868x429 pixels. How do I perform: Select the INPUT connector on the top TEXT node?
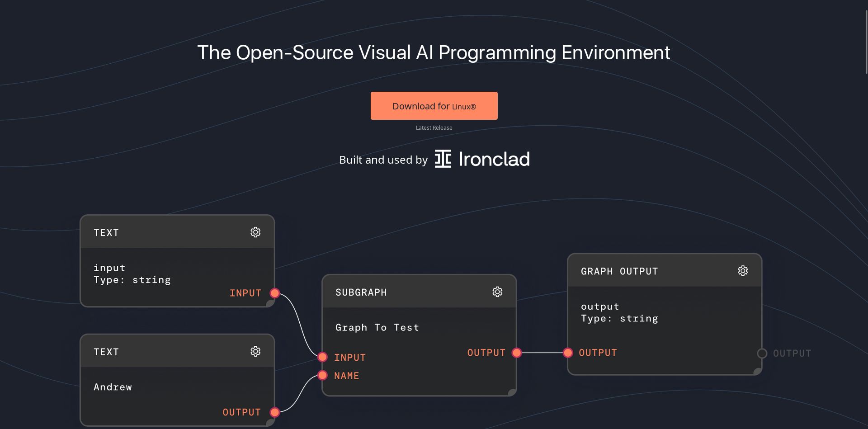click(274, 292)
